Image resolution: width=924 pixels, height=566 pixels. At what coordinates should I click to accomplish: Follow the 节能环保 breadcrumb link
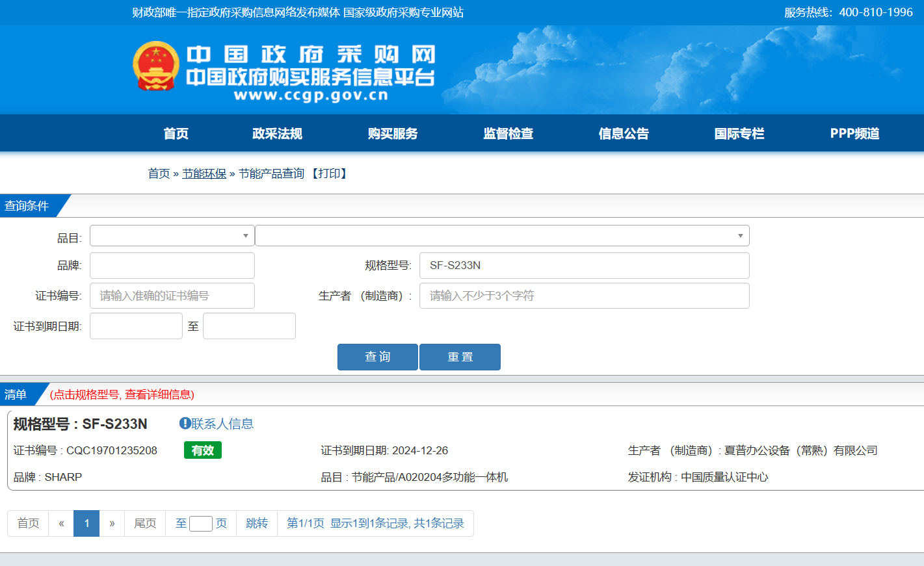click(204, 174)
